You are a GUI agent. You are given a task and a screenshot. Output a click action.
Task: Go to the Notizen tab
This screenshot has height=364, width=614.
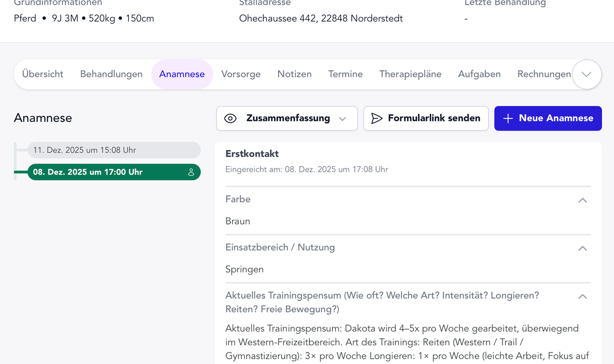click(295, 74)
